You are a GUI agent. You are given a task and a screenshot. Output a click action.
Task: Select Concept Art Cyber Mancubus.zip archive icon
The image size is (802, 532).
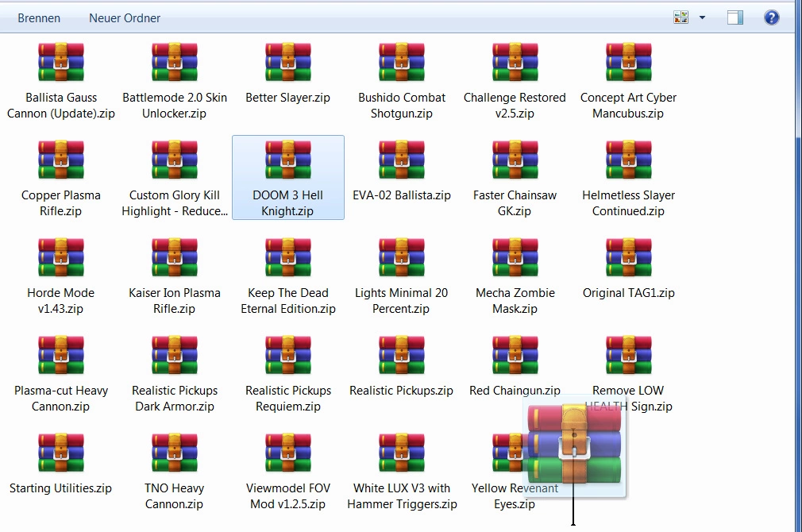click(x=629, y=63)
